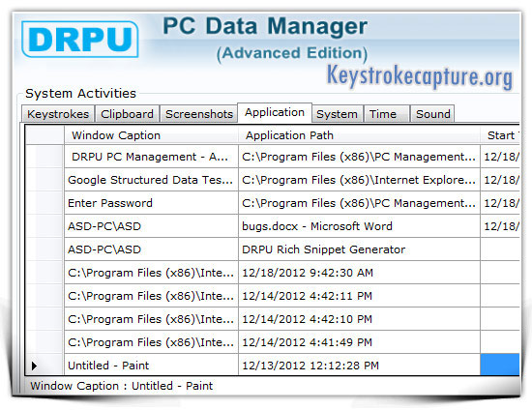532x410 pixels.
Task: Click the highlighted blue cell in Paint row
Action: (500, 365)
